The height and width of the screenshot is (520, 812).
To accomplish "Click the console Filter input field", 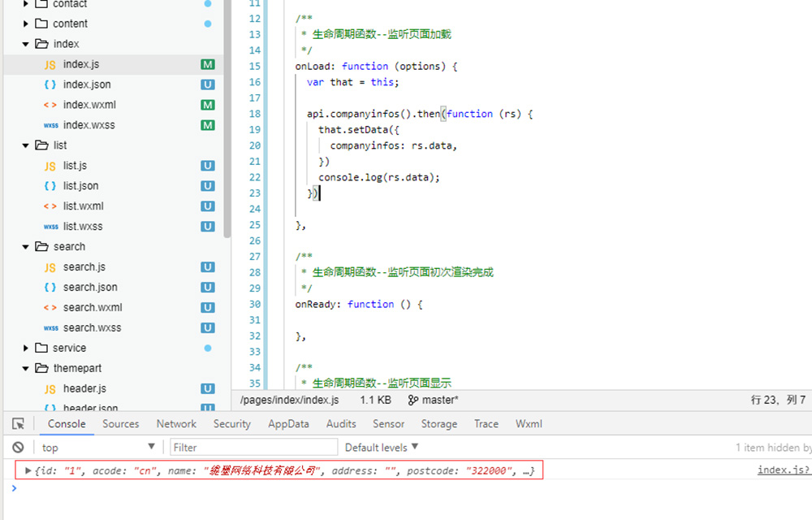I will (x=253, y=448).
